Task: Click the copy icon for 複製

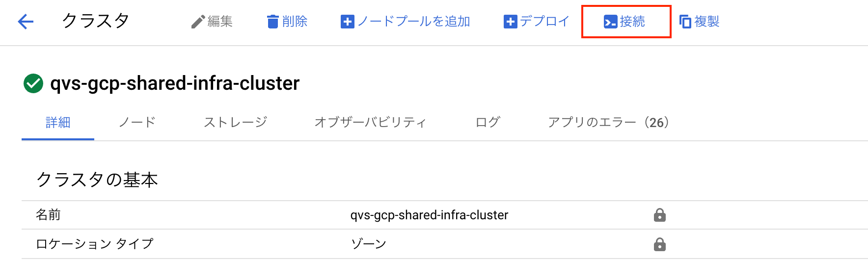Action: (685, 22)
